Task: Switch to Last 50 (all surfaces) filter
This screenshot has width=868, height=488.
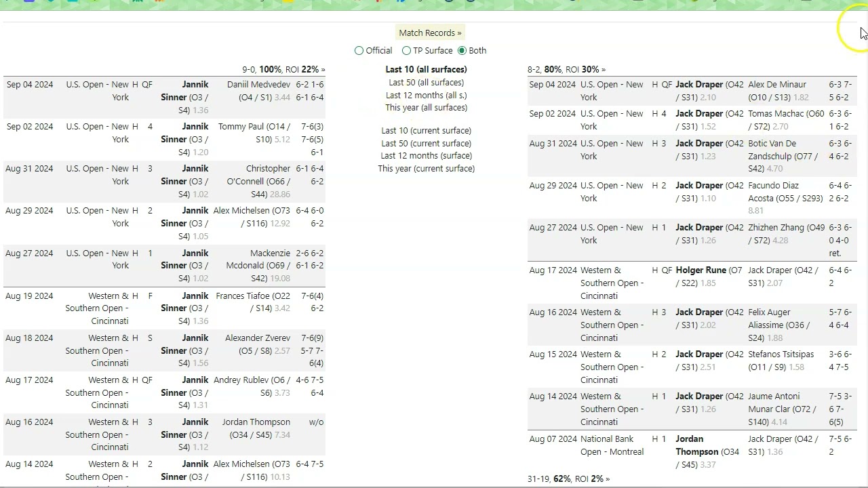Action: click(x=426, y=82)
